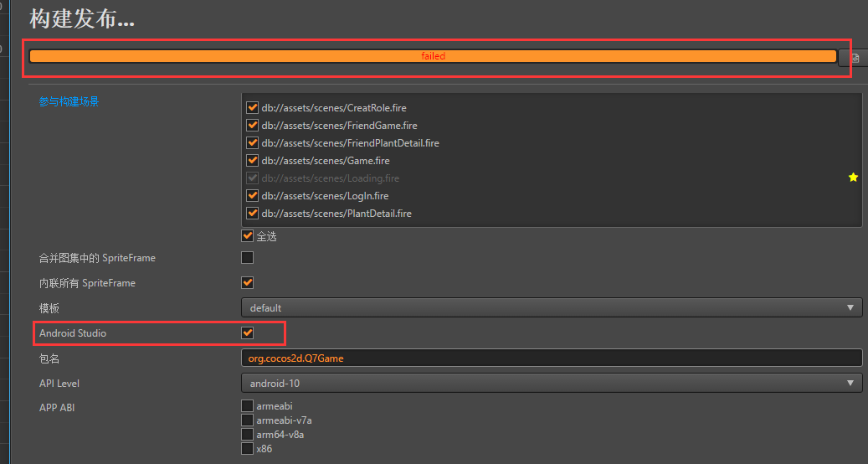Uncheck the Android Studio checkbox
The image size is (868, 464).
(x=248, y=333)
